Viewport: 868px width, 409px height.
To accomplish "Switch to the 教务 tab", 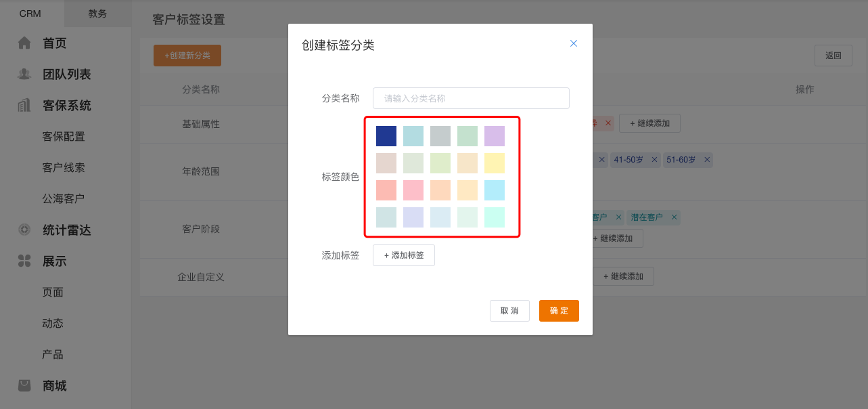I will point(97,14).
